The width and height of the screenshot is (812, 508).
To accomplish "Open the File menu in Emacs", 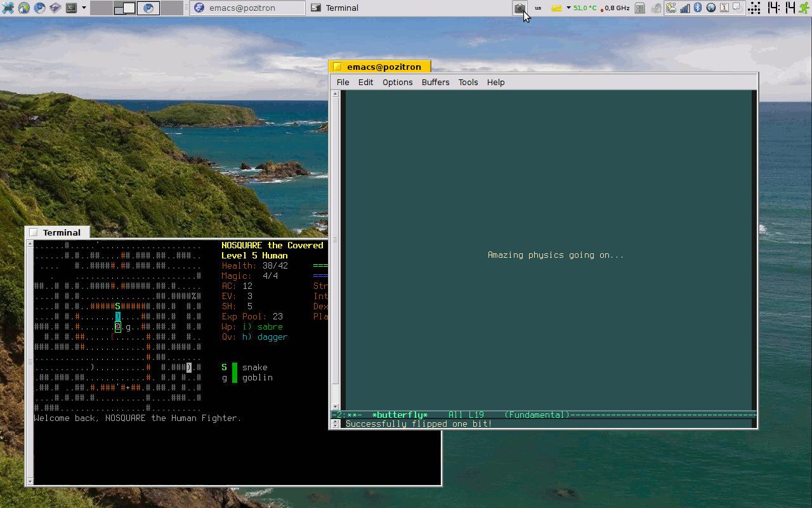I will pos(343,83).
